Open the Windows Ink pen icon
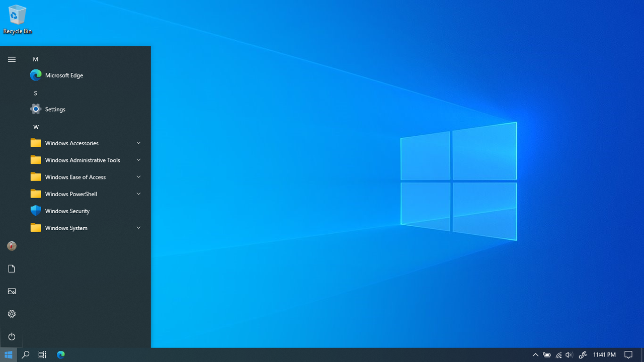This screenshot has width=644, height=362. [x=583, y=355]
